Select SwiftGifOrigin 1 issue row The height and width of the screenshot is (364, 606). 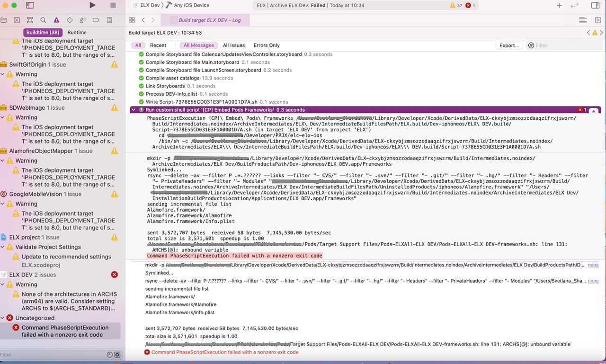click(60, 64)
